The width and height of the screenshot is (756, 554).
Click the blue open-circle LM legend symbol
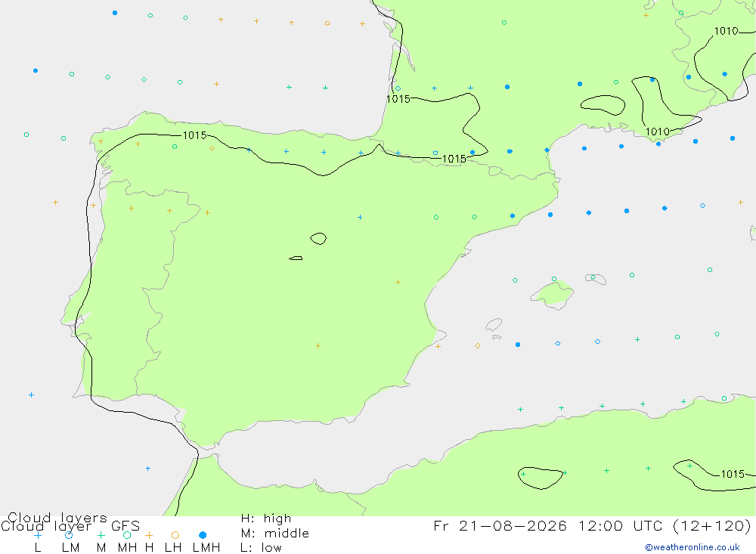(x=69, y=535)
